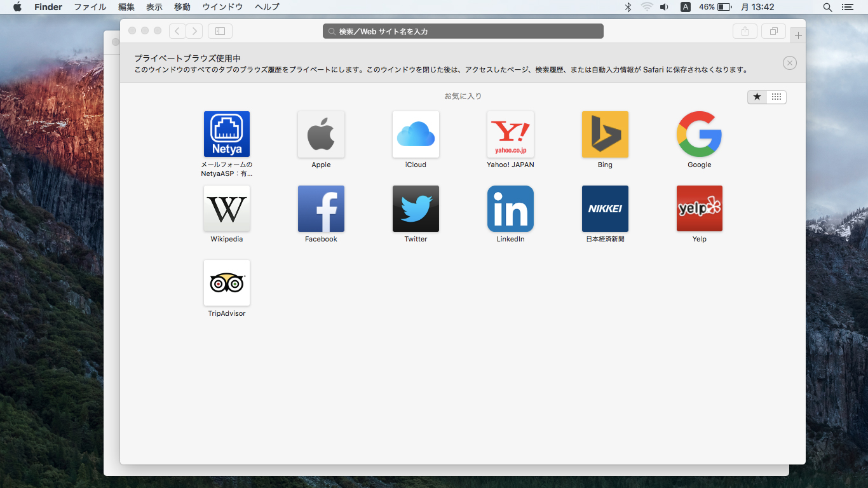This screenshot has height=488, width=868.
Task: Click the メールフォームのNetyaASP label
Action: click(227, 169)
